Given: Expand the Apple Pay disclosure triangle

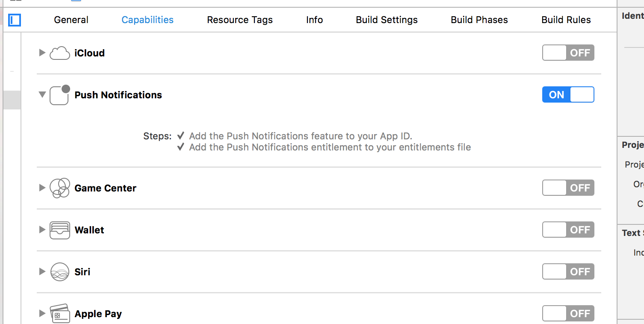Looking at the screenshot, I should (41, 313).
